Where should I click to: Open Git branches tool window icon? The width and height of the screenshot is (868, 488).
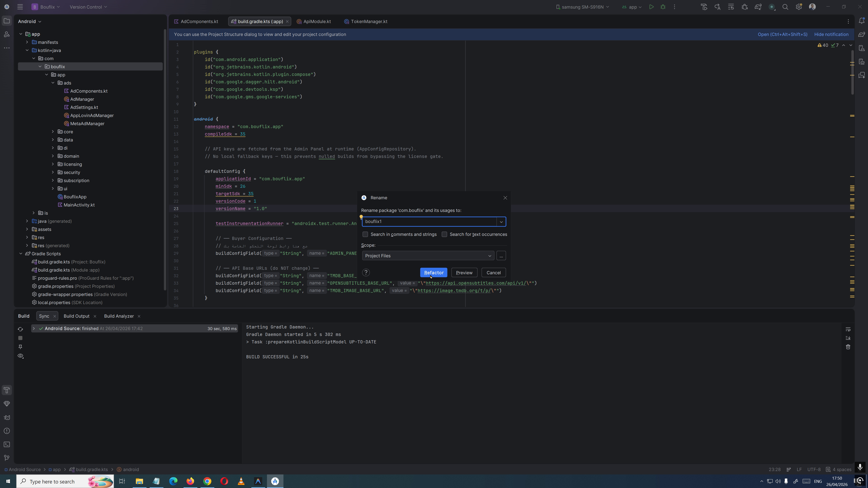[x=7, y=458]
